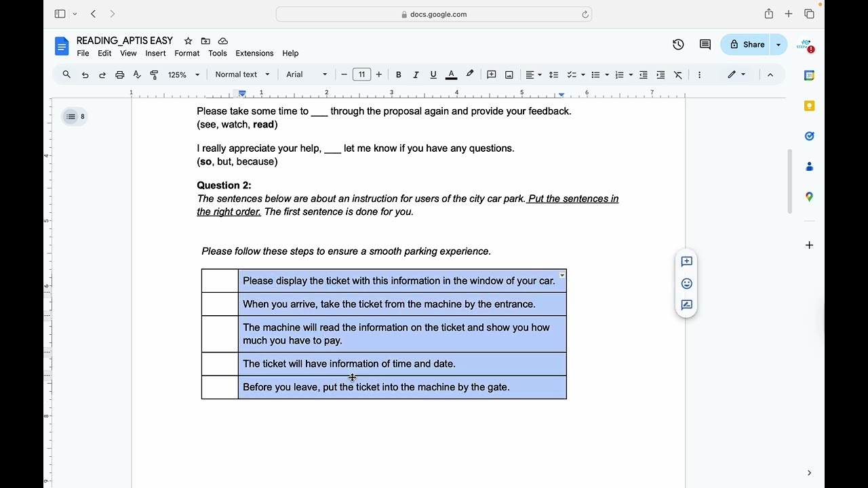Open the Insert menu

(x=155, y=54)
